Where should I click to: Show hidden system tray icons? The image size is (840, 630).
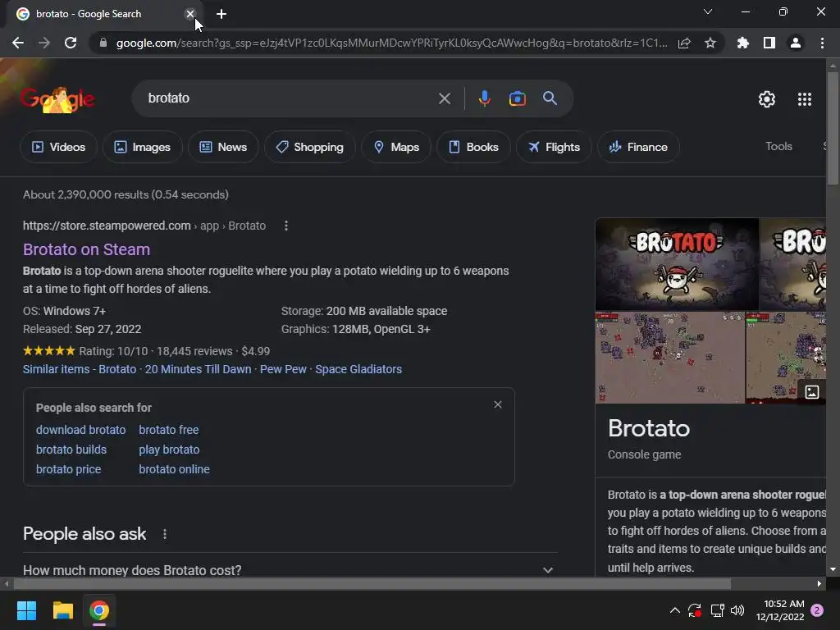(x=675, y=610)
